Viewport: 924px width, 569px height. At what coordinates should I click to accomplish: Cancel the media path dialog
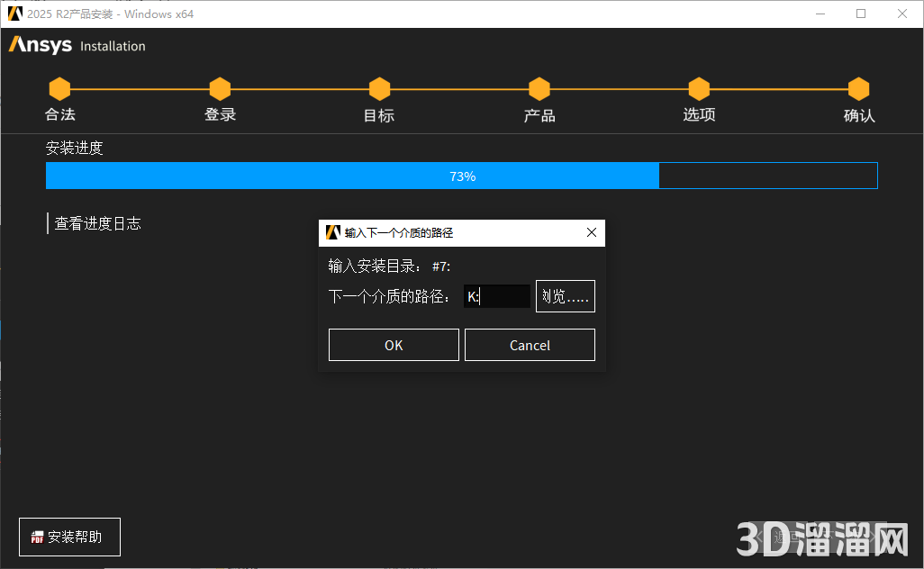[x=530, y=344]
